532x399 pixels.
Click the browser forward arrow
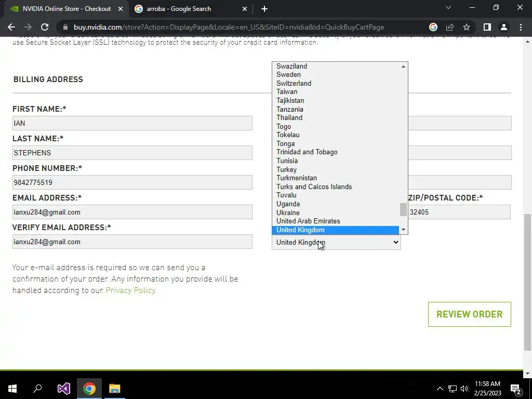(28, 27)
